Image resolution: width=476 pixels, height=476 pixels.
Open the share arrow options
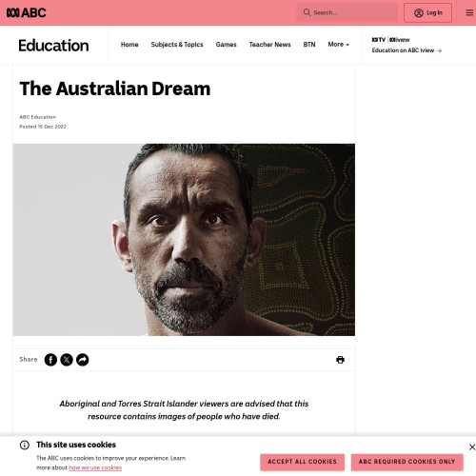click(83, 360)
